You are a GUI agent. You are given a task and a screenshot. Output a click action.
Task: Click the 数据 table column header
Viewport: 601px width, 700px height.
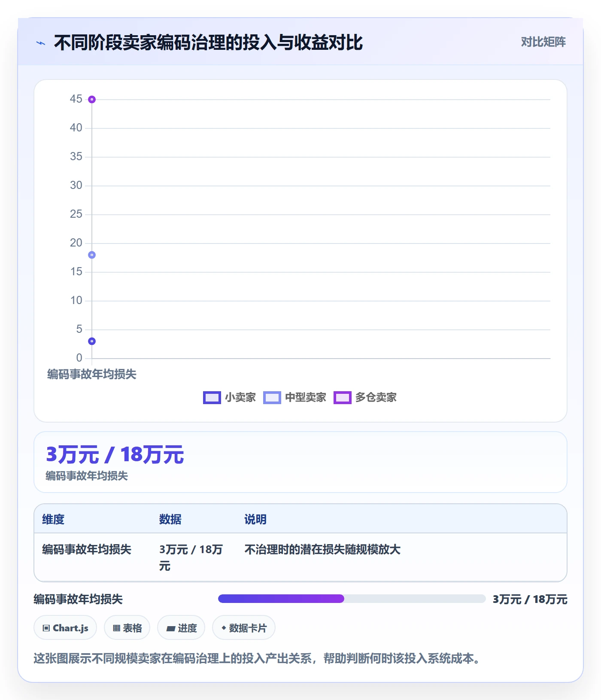coord(170,519)
